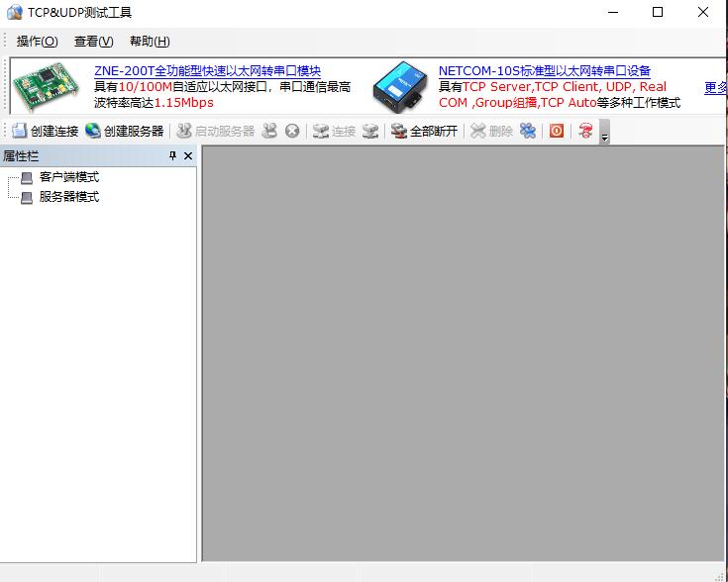Select the 客户端模式 tree node
Viewport: 728px width, 582px height.
68,177
